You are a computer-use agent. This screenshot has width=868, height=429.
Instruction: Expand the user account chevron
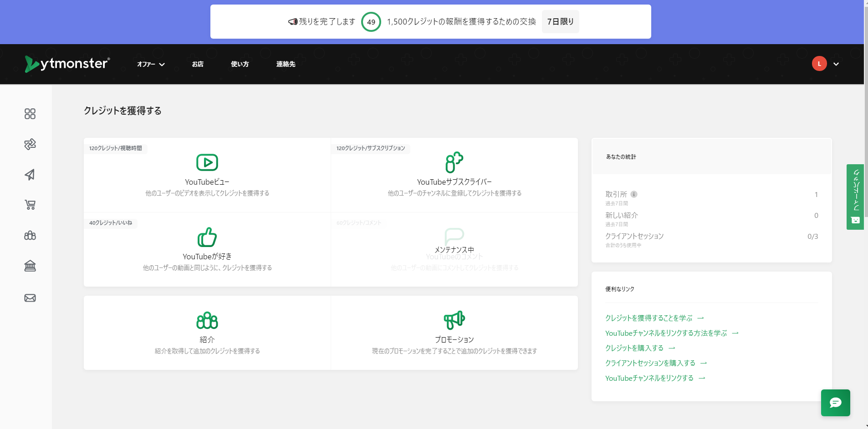(836, 64)
